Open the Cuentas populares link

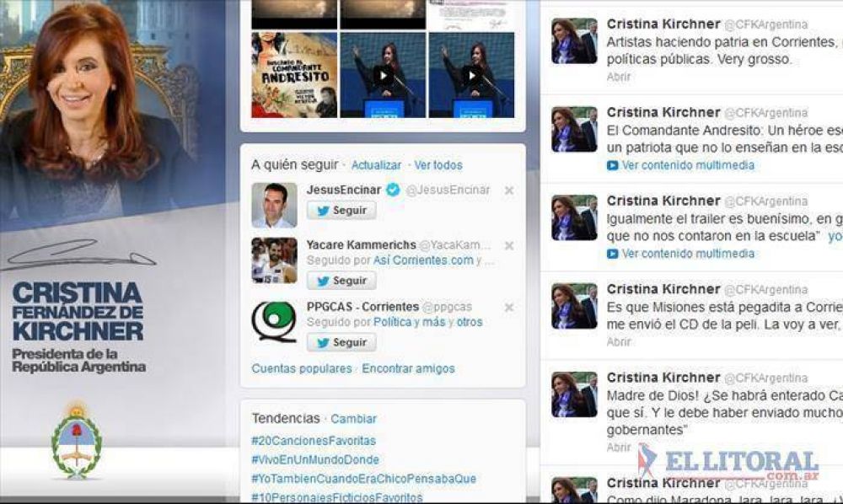click(302, 368)
